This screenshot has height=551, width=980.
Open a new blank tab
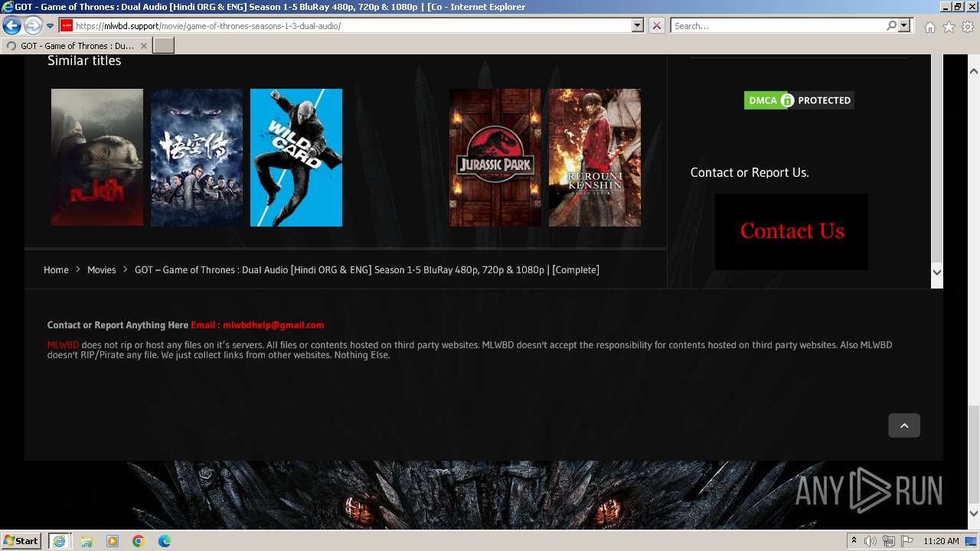point(164,46)
